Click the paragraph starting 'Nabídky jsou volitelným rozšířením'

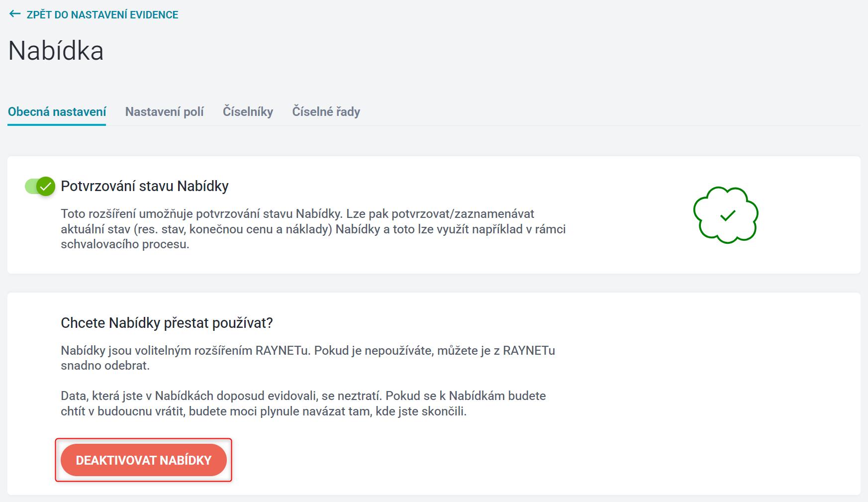[308, 358]
